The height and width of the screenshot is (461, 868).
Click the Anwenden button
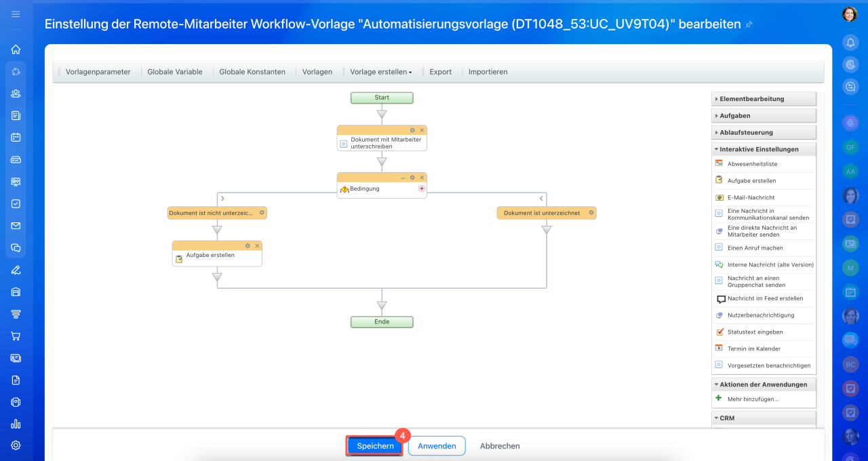(x=437, y=446)
